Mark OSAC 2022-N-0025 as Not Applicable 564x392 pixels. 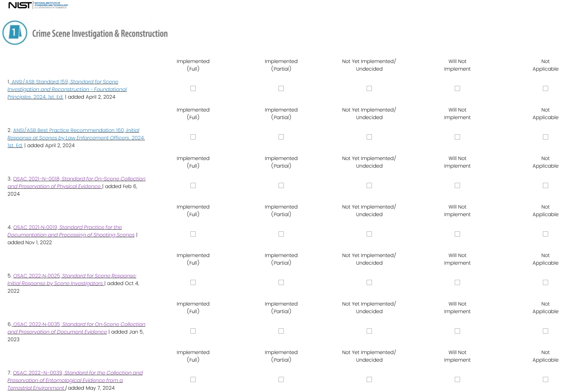(546, 282)
